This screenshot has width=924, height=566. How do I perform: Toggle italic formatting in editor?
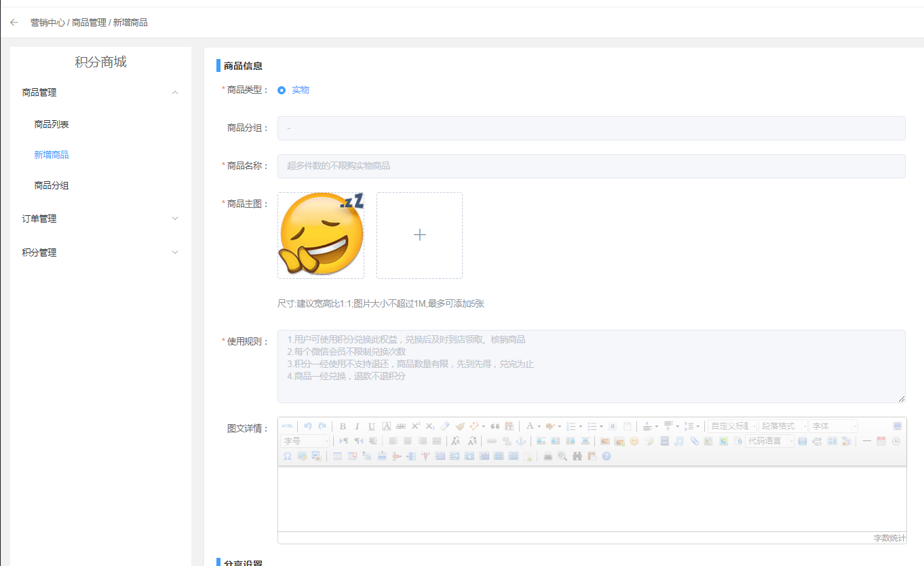[357, 426]
